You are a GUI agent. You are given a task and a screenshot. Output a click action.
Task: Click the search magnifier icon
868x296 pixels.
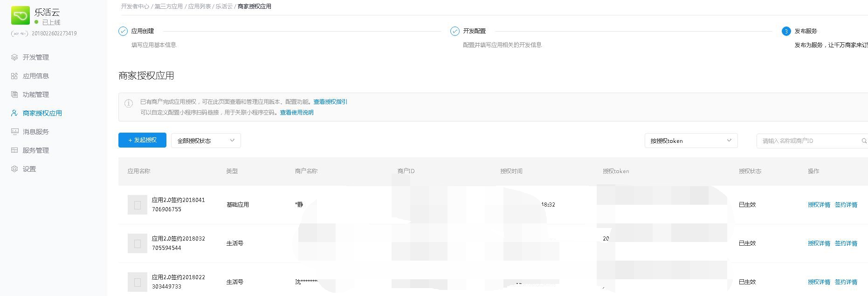click(x=864, y=141)
